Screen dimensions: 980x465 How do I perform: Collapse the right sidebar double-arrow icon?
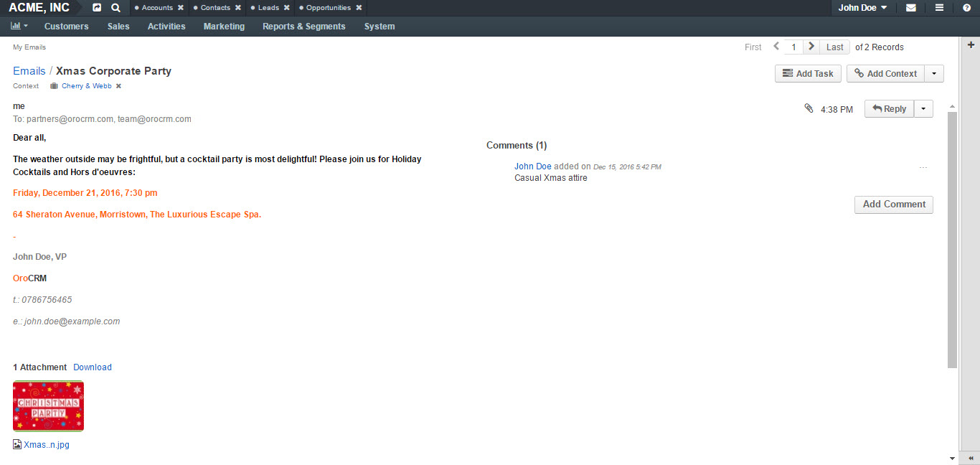coord(971,458)
